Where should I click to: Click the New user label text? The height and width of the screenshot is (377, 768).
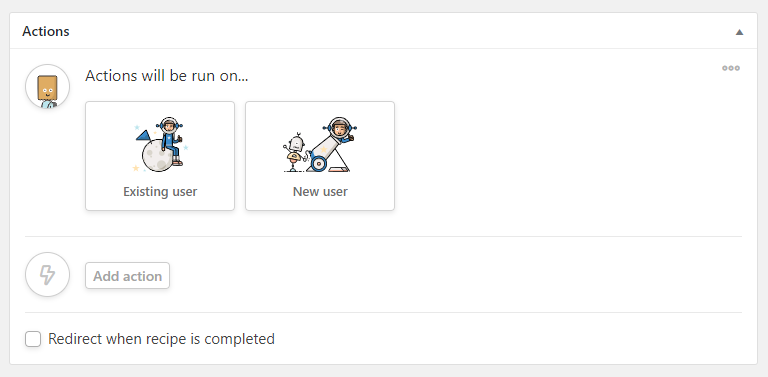320,191
